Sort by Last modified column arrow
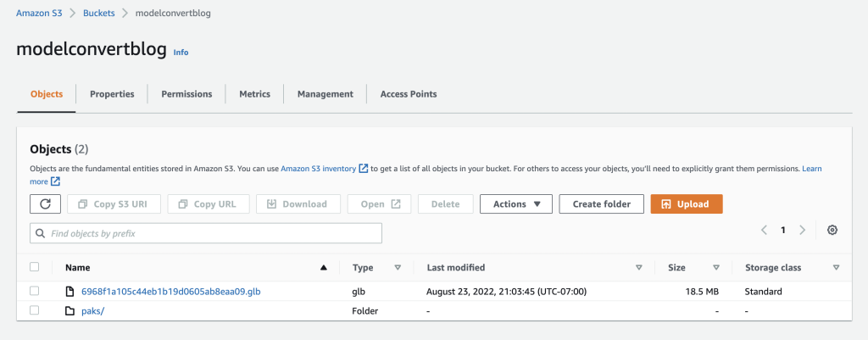Image resolution: width=868 pixels, height=340 pixels. 639,267
